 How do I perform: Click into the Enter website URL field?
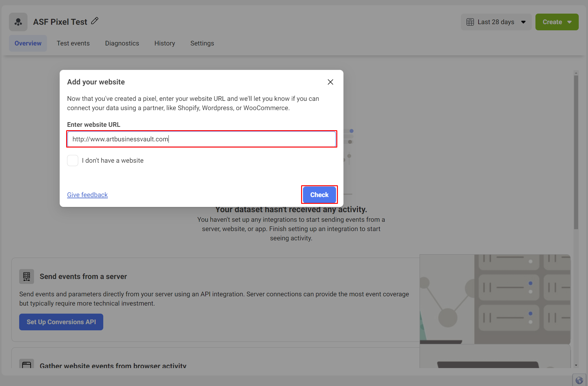click(x=202, y=139)
